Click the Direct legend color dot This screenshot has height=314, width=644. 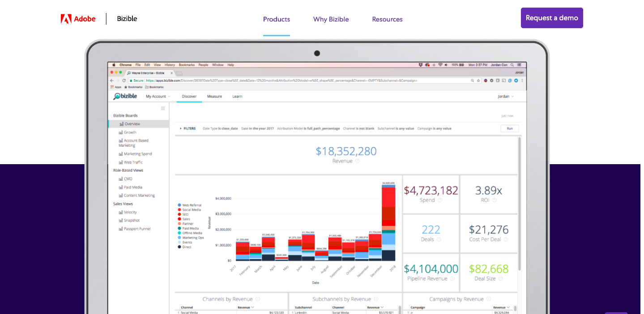tap(179, 247)
